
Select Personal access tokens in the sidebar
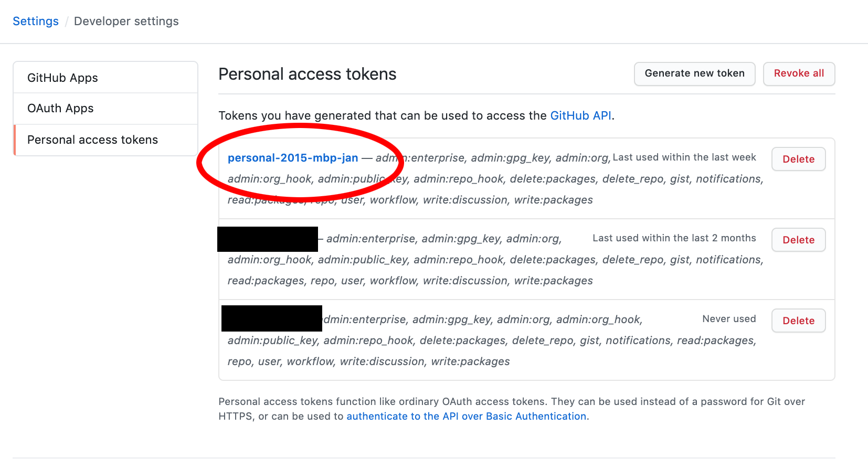coord(105,140)
